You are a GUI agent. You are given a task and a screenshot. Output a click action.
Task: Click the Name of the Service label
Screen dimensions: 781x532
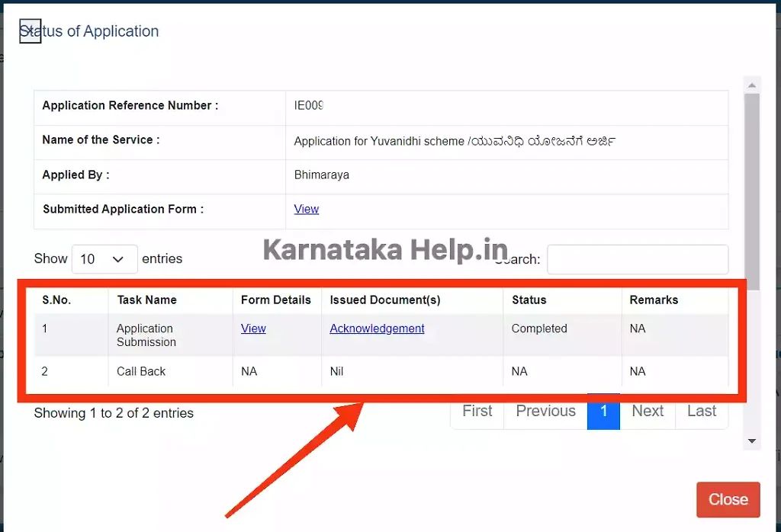pos(101,139)
